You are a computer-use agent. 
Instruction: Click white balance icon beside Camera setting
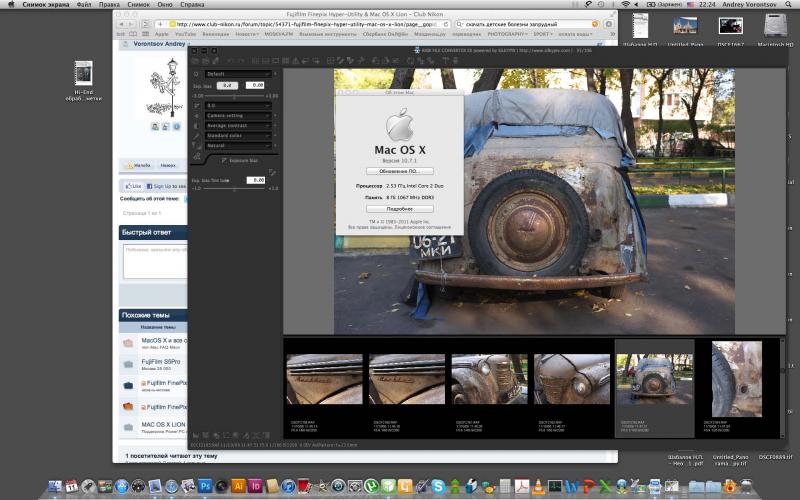tap(196, 116)
